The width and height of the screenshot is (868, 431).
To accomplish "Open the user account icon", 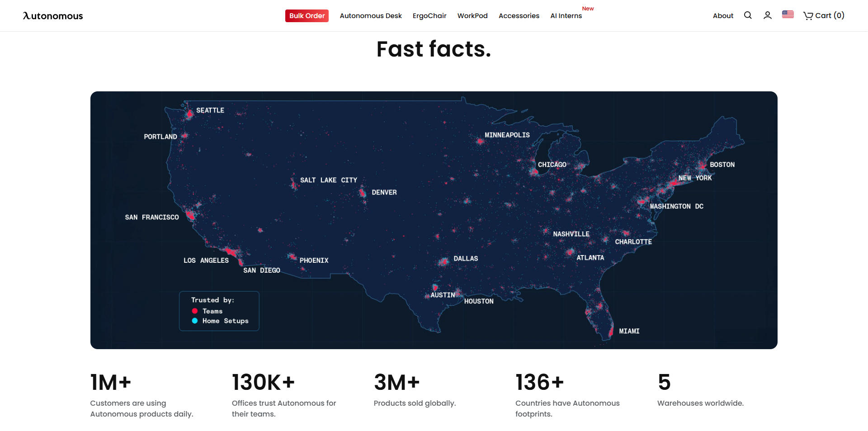I will click(x=767, y=15).
